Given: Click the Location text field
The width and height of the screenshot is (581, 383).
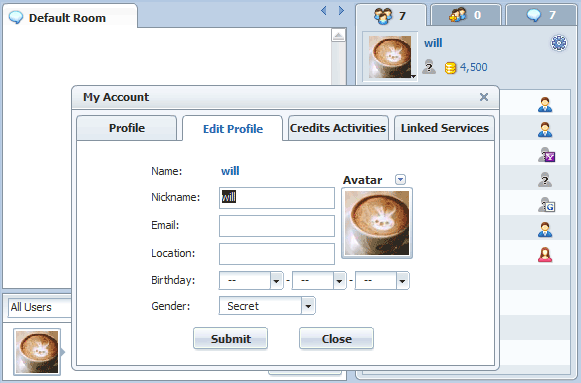Looking at the screenshot, I should (x=277, y=254).
